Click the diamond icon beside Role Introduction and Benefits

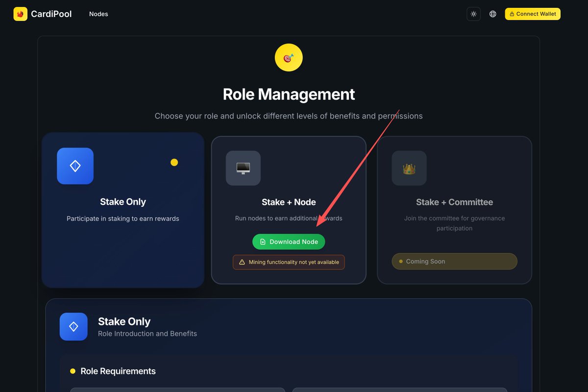pos(73,326)
